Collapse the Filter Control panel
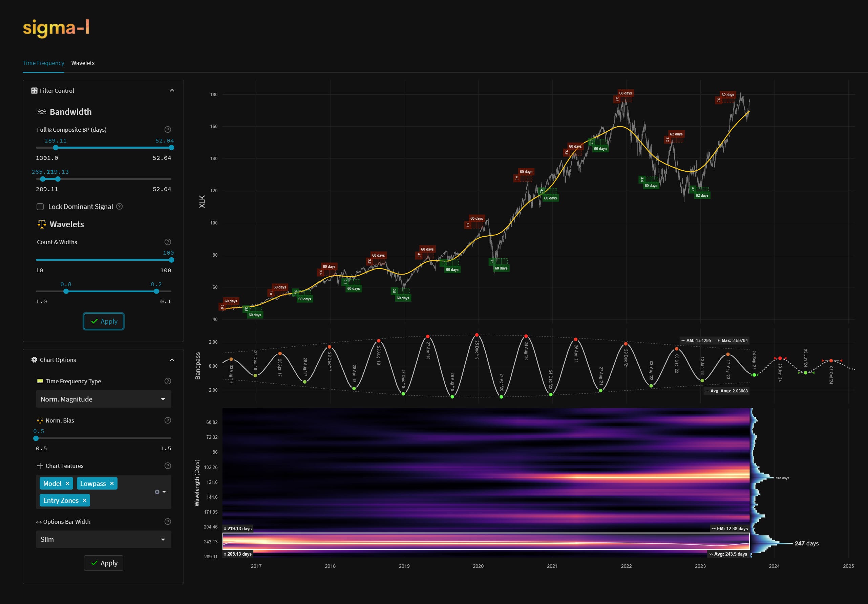 point(172,91)
